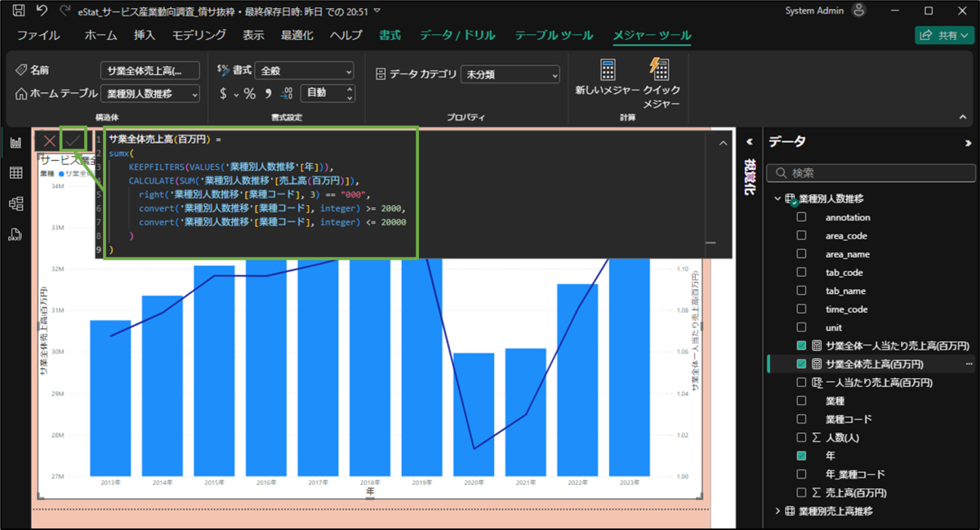The height and width of the screenshot is (530, 980).
Task: Open Report view from left sidebar
Action: (x=16, y=143)
